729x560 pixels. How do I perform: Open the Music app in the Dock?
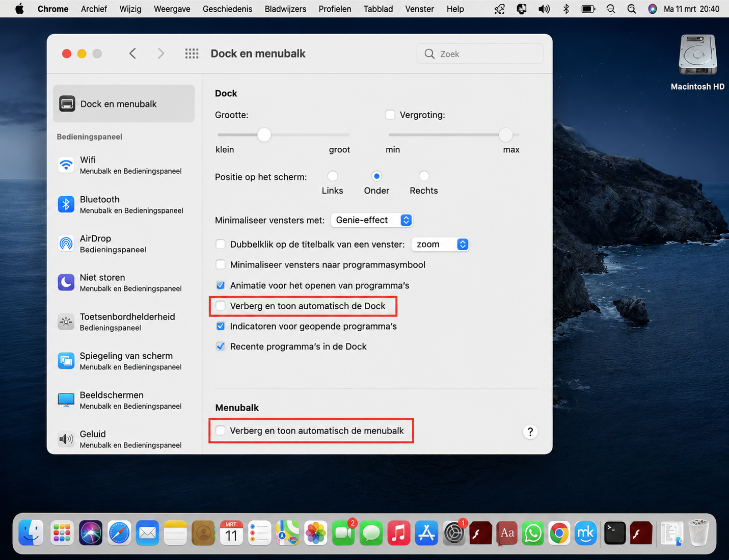coord(399,533)
